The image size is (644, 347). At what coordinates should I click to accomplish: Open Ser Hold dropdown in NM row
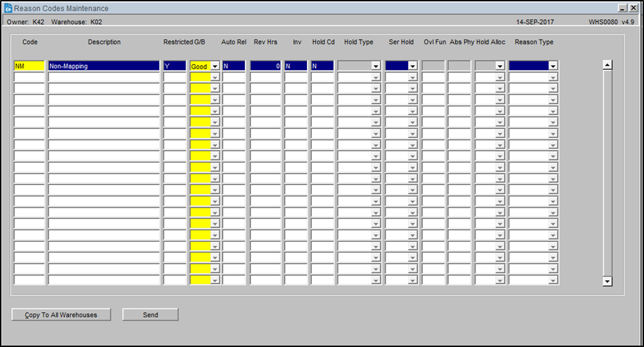point(412,66)
